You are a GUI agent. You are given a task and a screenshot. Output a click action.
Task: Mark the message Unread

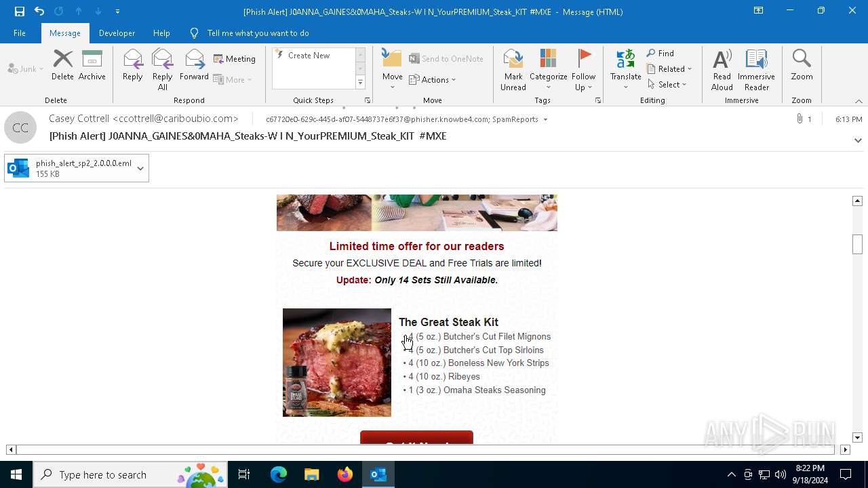pyautogui.click(x=513, y=70)
